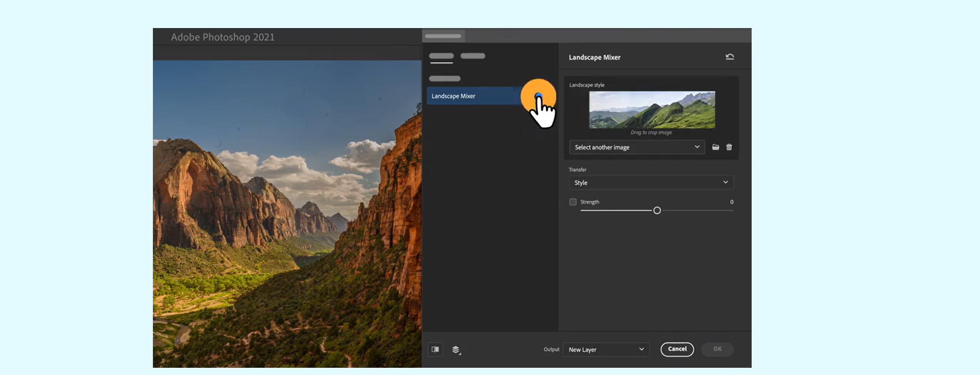980x375 pixels.
Task: Open folder icon to browse style image
Action: 715,147
